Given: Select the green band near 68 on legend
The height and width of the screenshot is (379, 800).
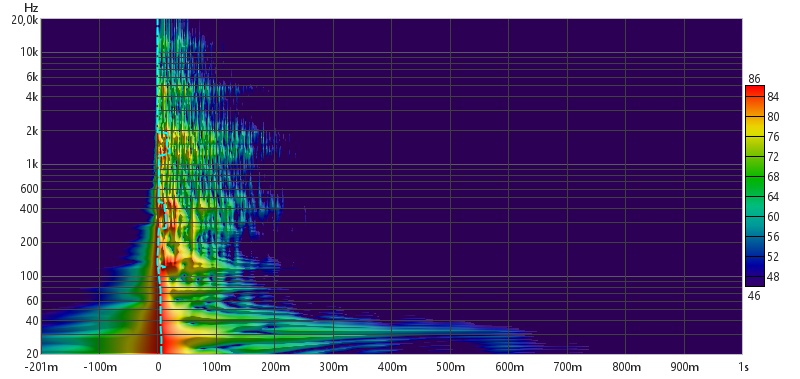Looking at the screenshot, I should [755, 177].
